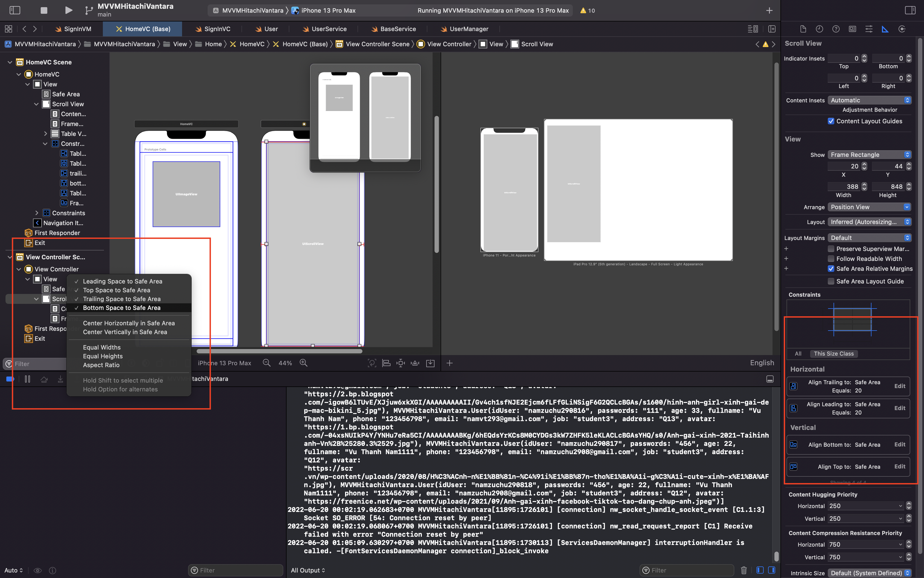Open the Quick Help inspector icon
This screenshot has height=578, width=924.
(836, 29)
